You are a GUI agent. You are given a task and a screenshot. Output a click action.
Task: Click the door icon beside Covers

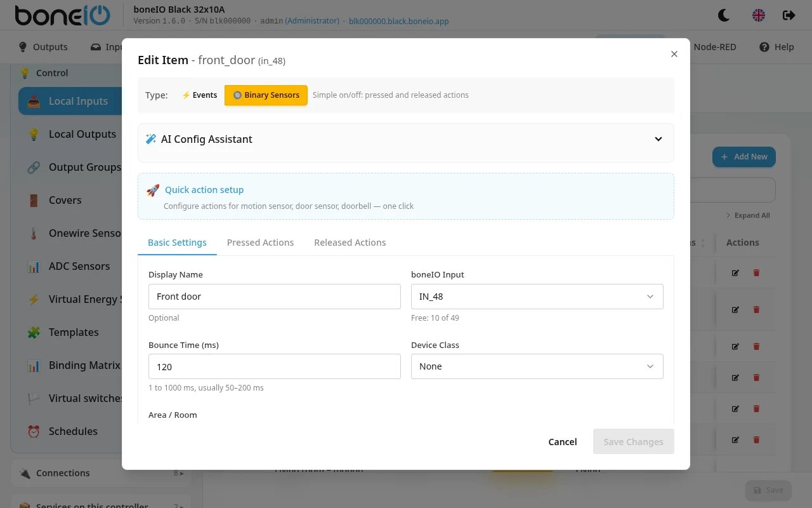click(x=34, y=200)
